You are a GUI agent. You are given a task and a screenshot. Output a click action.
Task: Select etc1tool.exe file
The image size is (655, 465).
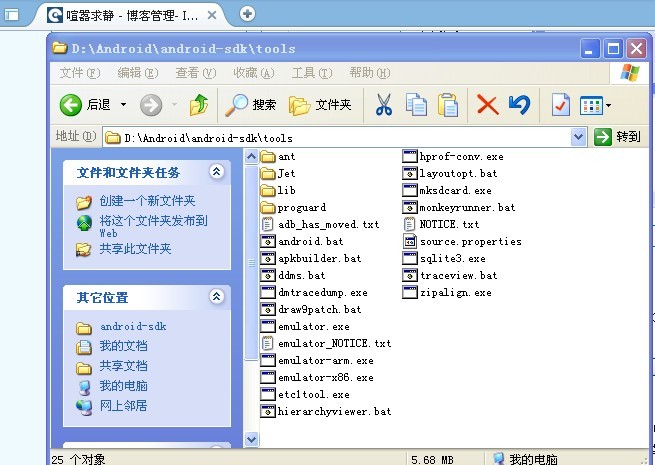pyautogui.click(x=305, y=395)
